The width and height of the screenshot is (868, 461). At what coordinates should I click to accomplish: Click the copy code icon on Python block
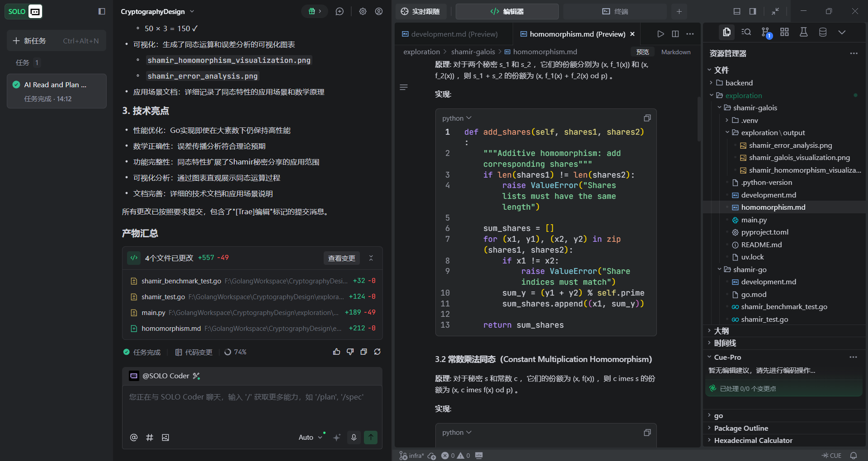point(647,118)
